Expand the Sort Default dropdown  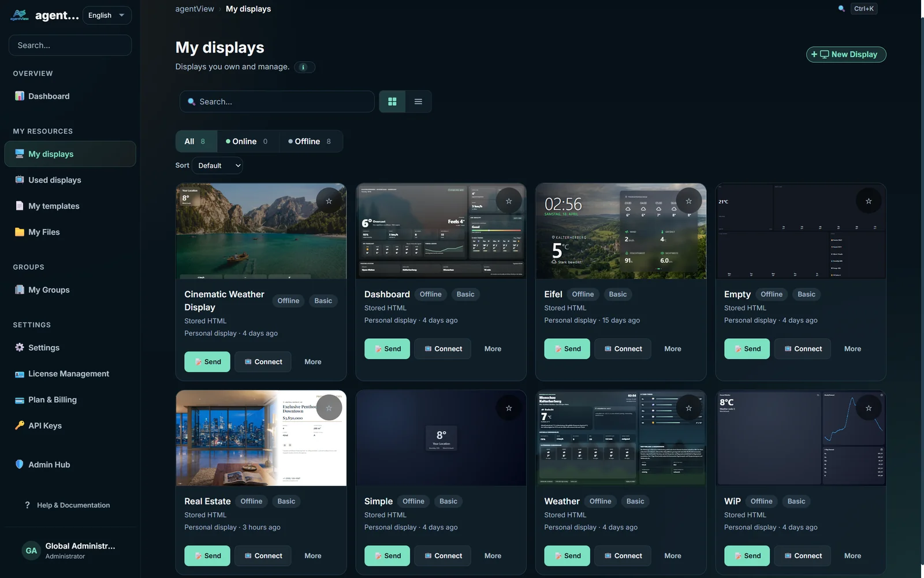pyautogui.click(x=217, y=165)
